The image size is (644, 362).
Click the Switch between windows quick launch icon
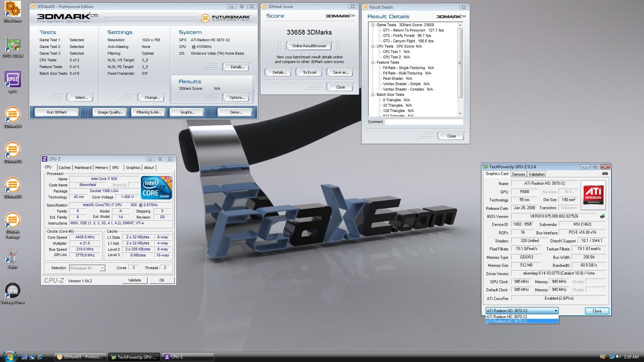tap(32, 357)
